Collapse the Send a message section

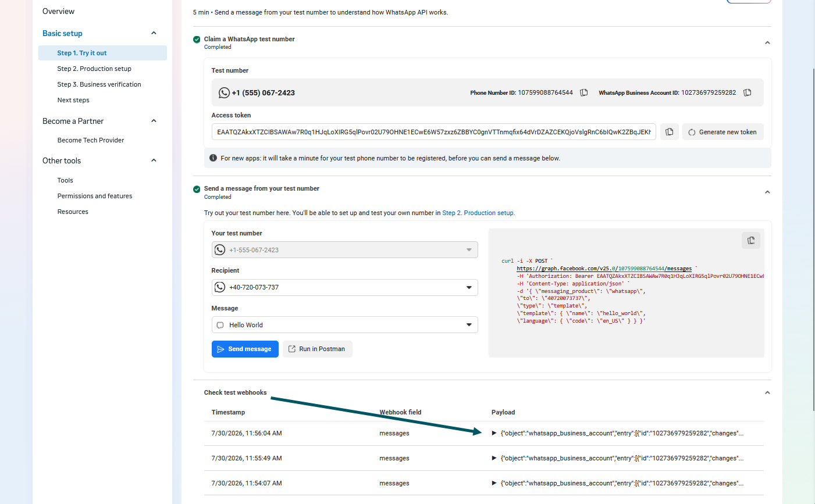pyautogui.click(x=767, y=192)
